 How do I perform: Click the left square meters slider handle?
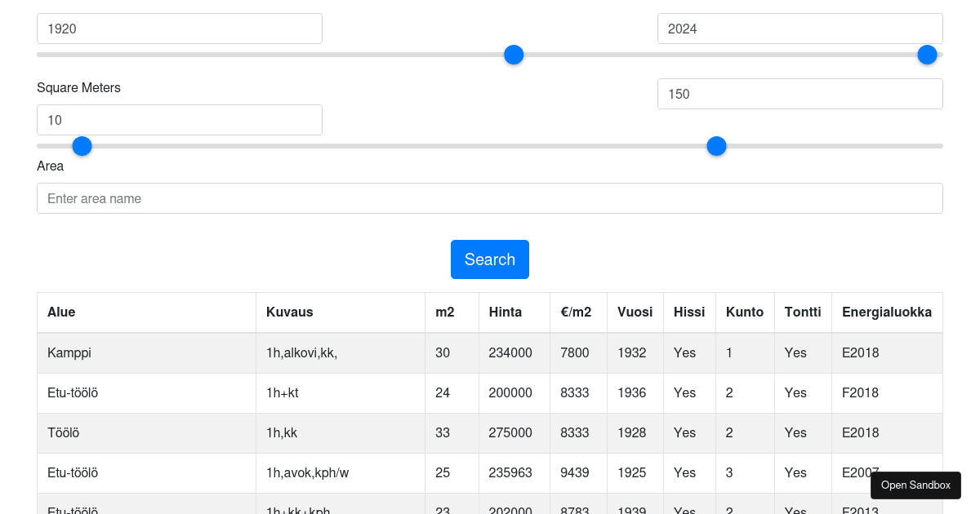tap(82, 145)
